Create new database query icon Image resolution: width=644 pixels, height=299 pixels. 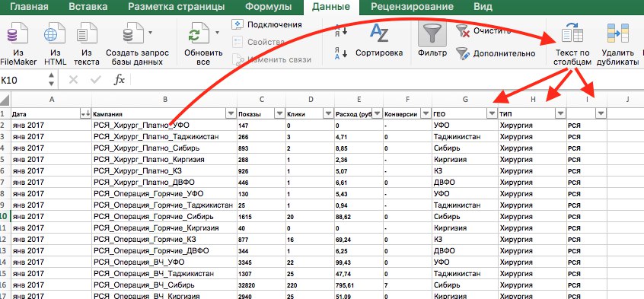tap(132, 33)
